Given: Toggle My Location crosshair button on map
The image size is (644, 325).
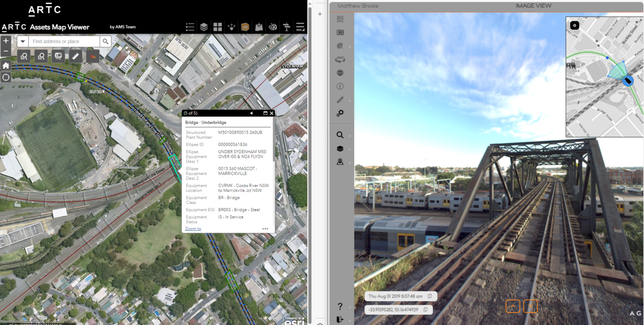Looking at the screenshot, I should pyautogui.click(x=6, y=78).
